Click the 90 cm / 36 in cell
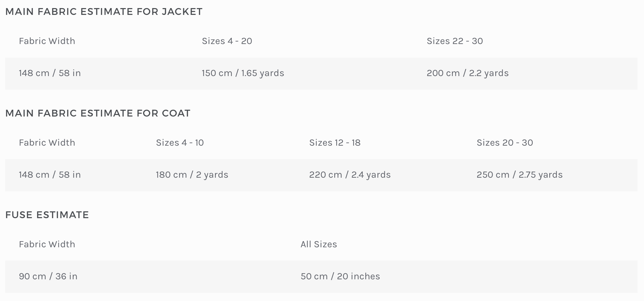 [x=48, y=276]
